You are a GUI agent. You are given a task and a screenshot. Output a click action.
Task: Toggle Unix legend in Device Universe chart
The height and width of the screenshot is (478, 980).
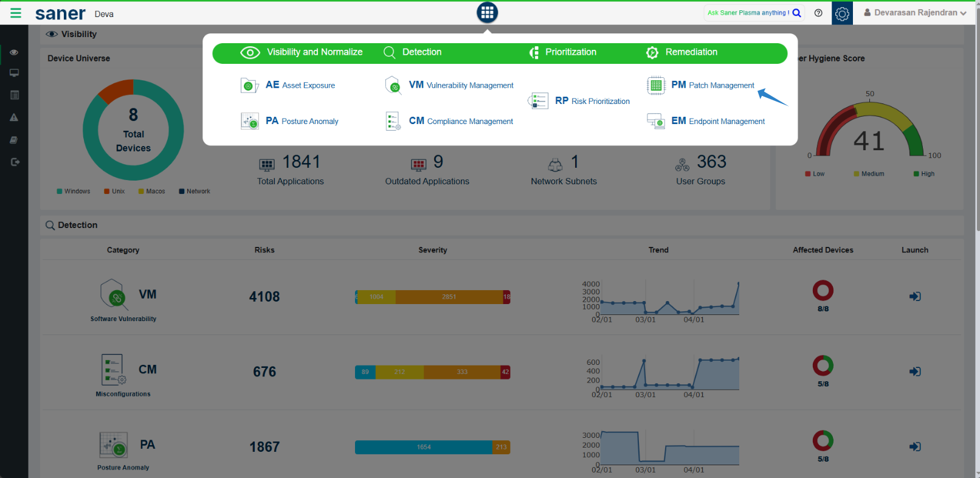click(114, 192)
